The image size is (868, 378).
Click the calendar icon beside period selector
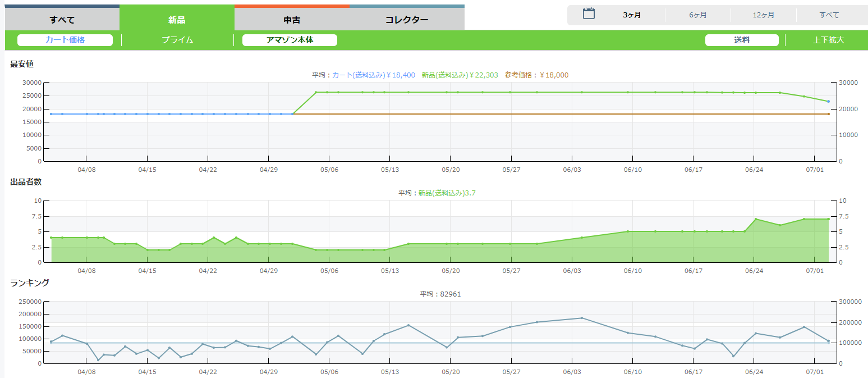pos(589,14)
